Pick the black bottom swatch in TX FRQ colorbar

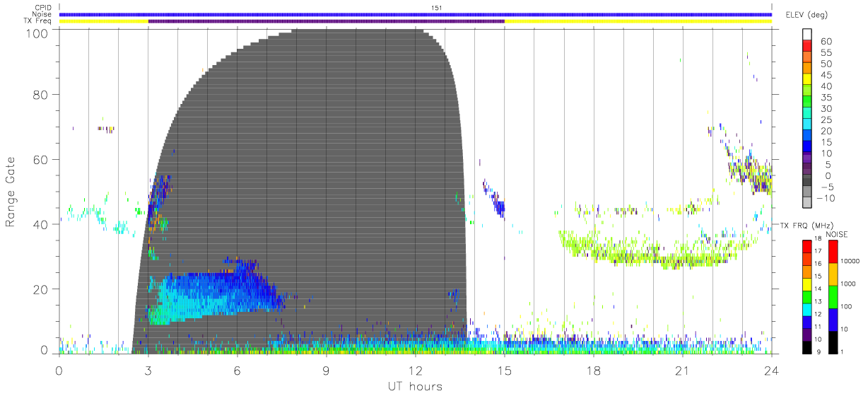(x=807, y=347)
